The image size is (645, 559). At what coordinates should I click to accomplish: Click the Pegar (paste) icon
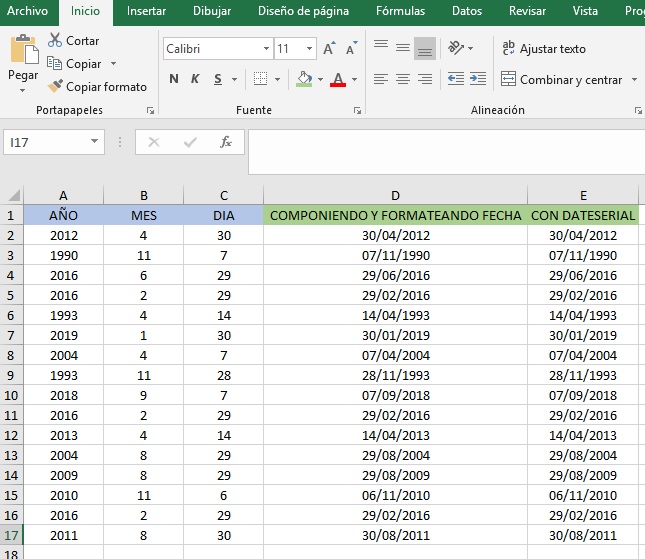click(23, 50)
